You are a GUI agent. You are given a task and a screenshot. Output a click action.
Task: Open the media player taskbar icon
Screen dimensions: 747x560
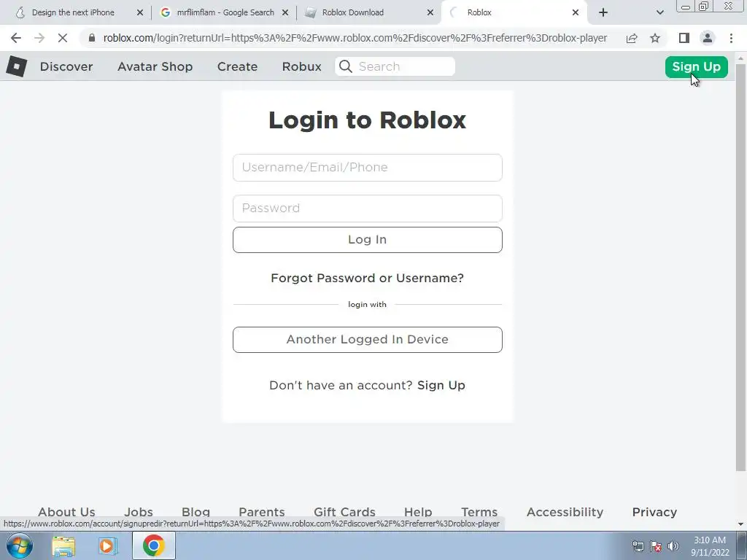click(x=108, y=546)
